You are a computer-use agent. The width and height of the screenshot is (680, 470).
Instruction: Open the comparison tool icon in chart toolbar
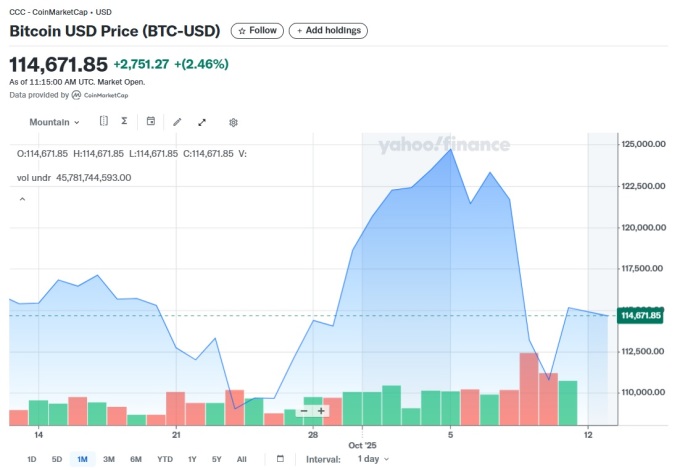[x=103, y=122]
